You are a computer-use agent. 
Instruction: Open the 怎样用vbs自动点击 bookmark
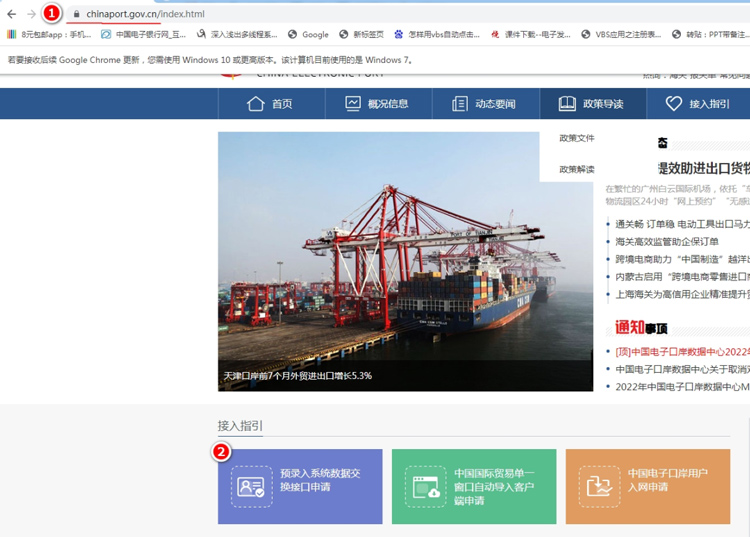[437, 34]
